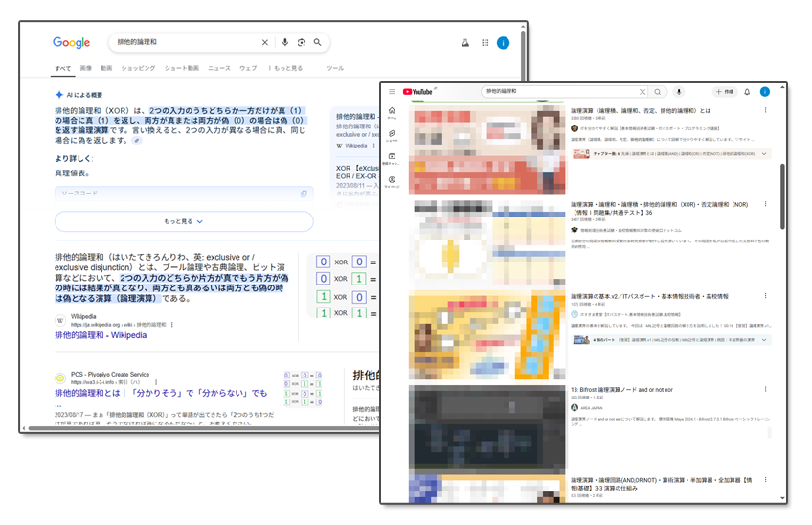Open YouTube Shorts in the sidebar
The width and height of the screenshot is (812, 525).
pyautogui.click(x=392, y=136)
